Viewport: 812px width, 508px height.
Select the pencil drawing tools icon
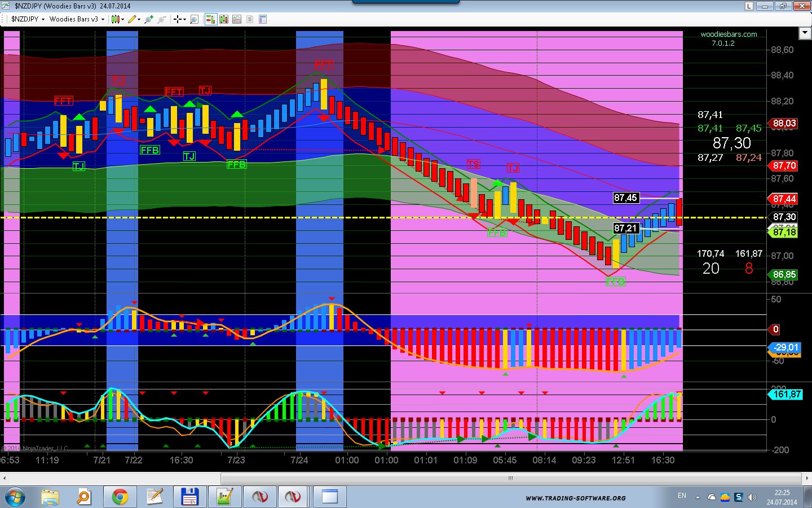133,19
